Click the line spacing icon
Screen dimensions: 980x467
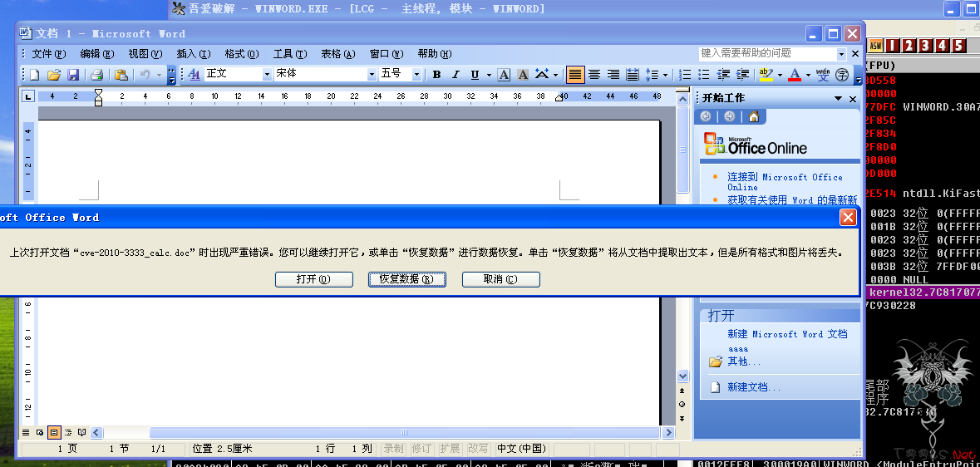652,75
